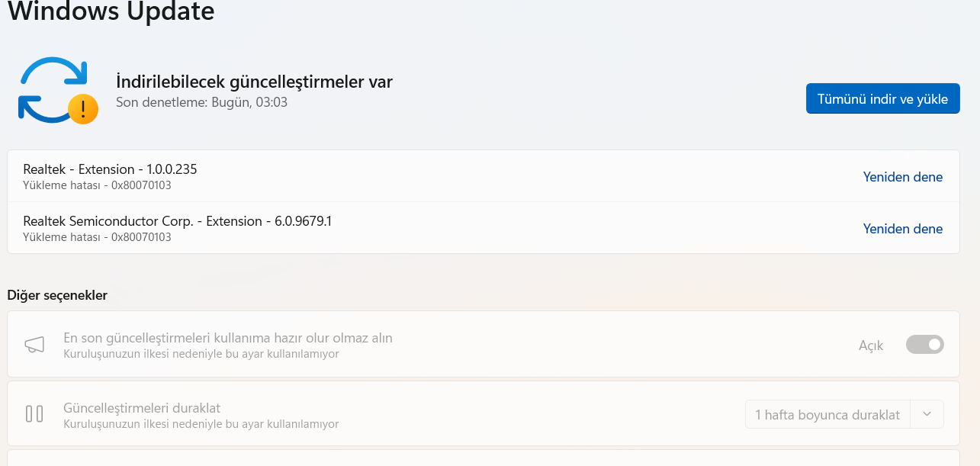Screen dimensions: 980x466
Task: Select Realtek Semiconductor Corp. Extension entry
Action: point(177,221)
